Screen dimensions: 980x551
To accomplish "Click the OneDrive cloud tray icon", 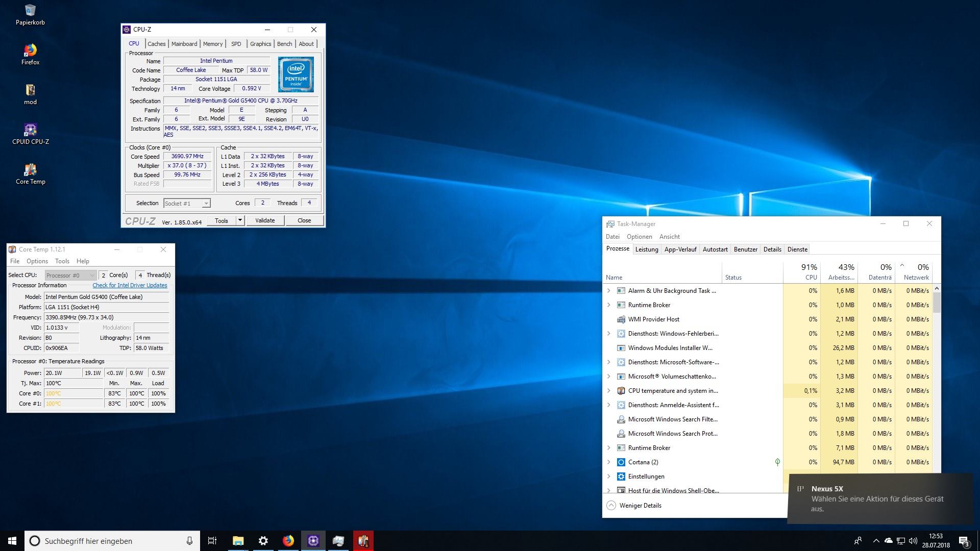I will point(888,541).
